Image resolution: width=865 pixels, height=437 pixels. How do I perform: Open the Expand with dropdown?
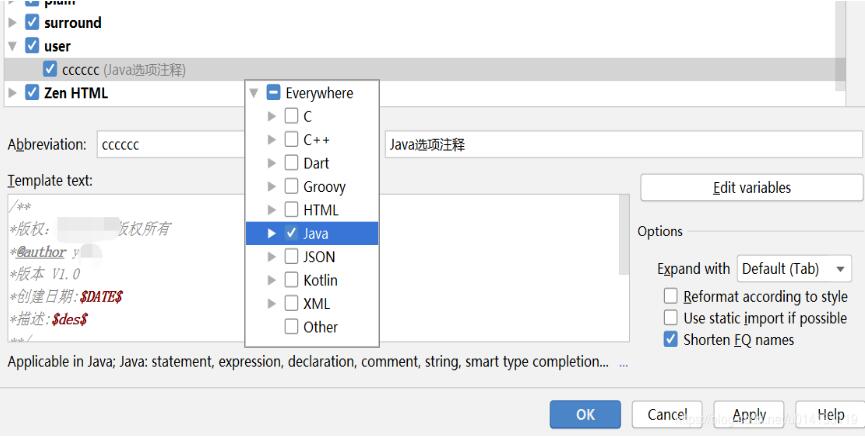(795, 269)
